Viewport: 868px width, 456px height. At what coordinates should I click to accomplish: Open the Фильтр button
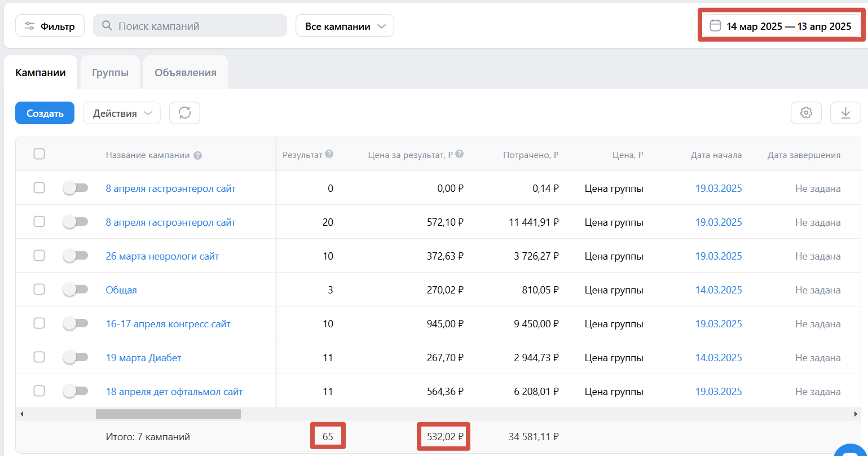click(50, 26)
